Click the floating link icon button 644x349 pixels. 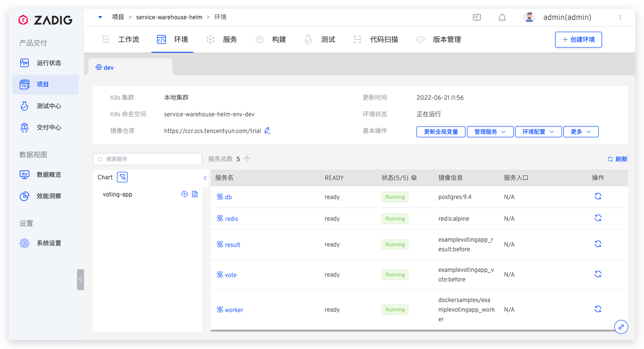pyautogui.click(x=621, y=326)
